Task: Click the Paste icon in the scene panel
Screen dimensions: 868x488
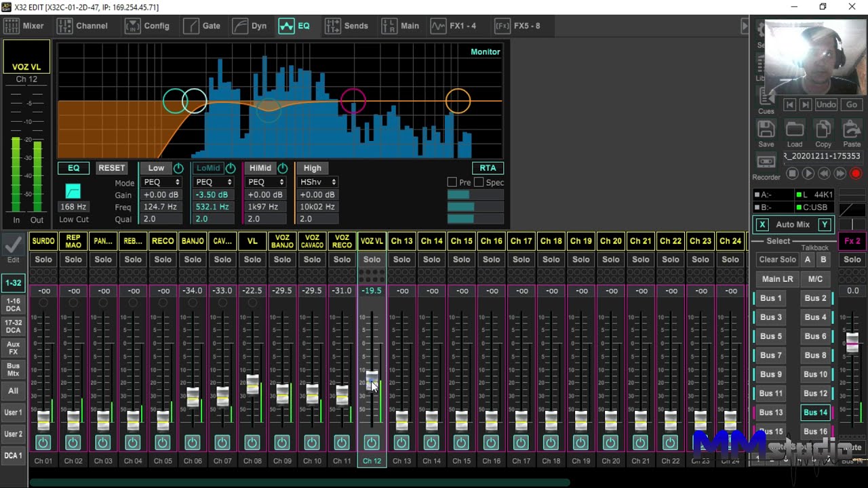Action: 852,129
